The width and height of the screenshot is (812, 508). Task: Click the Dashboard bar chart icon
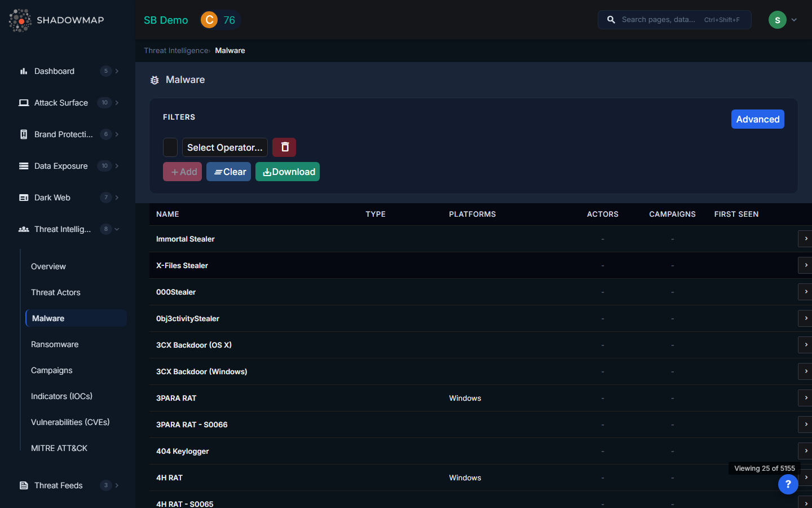coord(24,71)
